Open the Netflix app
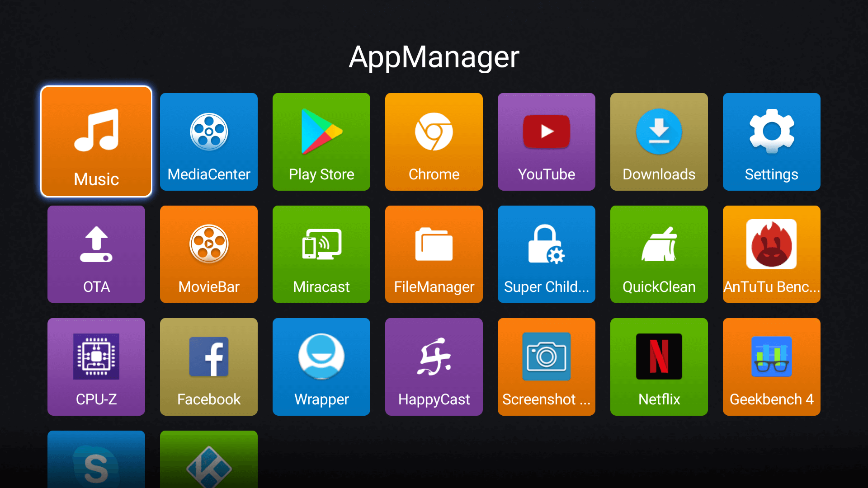This screenshot has height=488, width=868. 659,366
